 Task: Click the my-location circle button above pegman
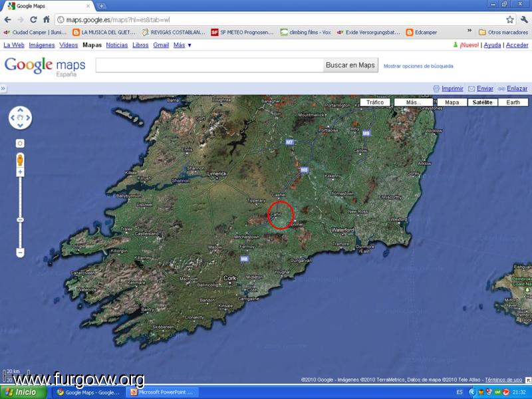tap(20, 144)
